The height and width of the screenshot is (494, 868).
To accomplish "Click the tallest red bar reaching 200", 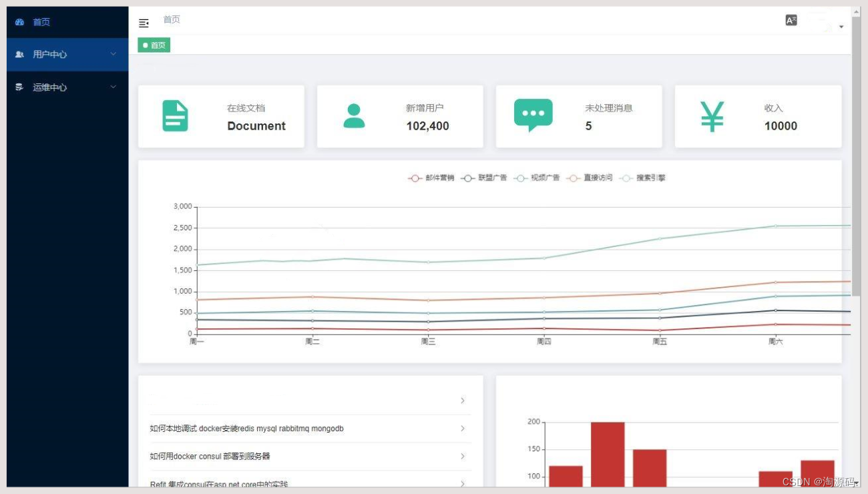I will click(608, 455).
